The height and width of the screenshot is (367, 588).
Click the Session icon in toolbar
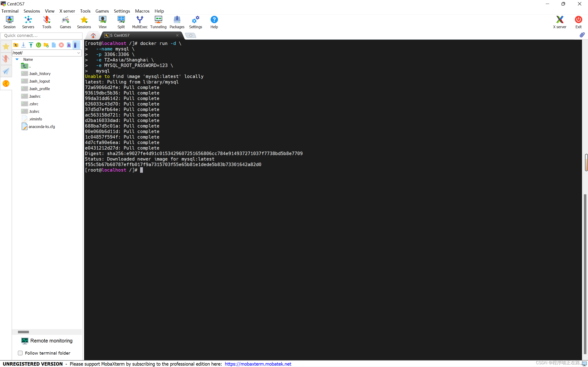coord(9,22)
